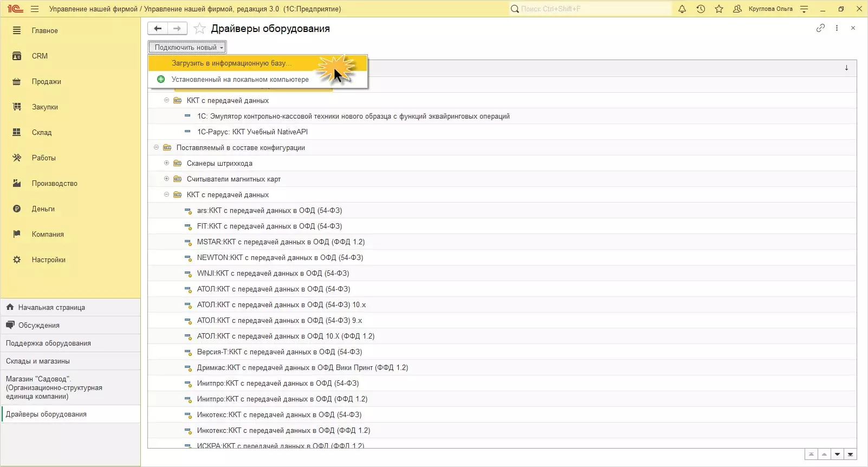This screenshot has width=868, height=467.
Task: Click the Склад section icon
Action: point(17,132)
